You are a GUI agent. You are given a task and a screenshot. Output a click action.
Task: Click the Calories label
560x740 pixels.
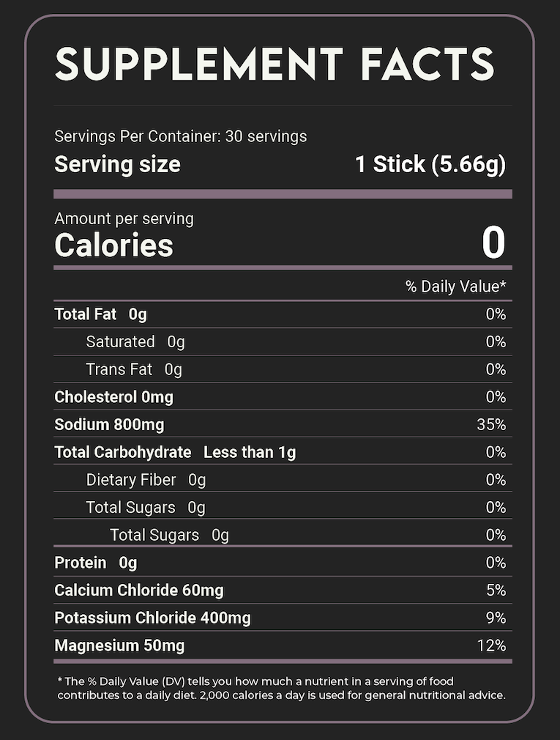coord(113,245)
